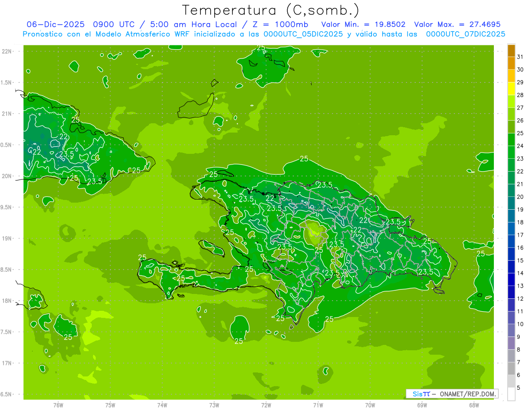Click the '20N' latitude axis label

(8, 176)
